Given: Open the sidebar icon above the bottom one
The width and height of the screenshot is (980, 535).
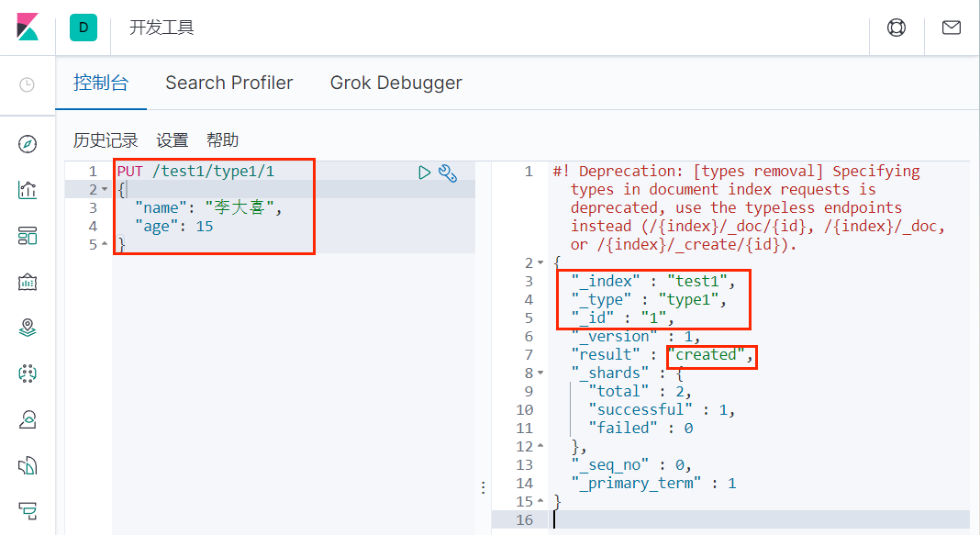Looking at the screenshot, I should coord(28,465).
